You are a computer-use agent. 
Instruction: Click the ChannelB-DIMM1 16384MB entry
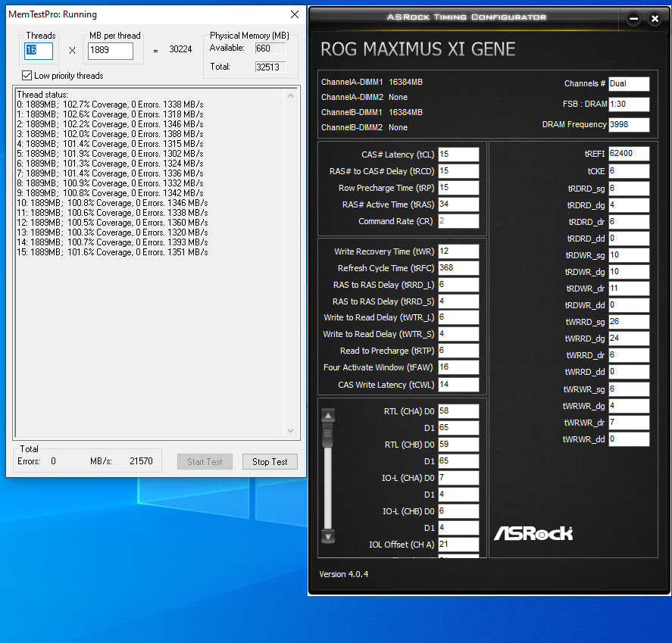(371, 112)
